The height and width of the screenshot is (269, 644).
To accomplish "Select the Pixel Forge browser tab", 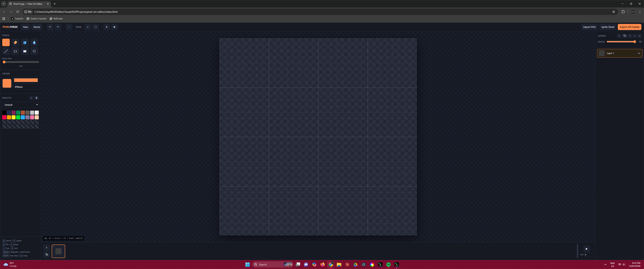I will coord(29,4).
